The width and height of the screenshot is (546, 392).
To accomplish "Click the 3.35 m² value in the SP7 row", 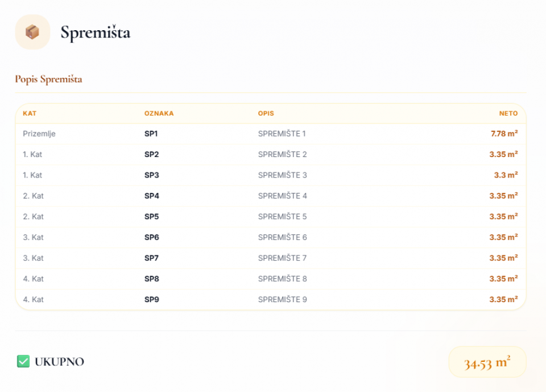I will [503, 258].
